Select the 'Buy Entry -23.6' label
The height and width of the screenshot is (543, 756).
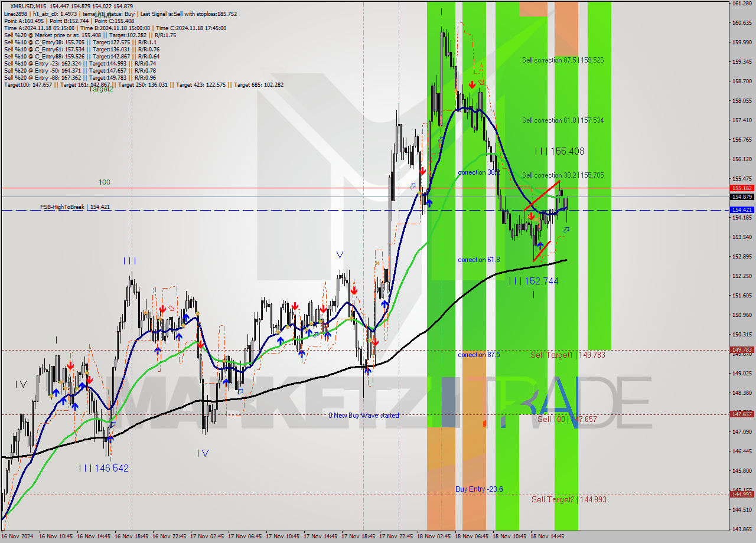(479, 489)
